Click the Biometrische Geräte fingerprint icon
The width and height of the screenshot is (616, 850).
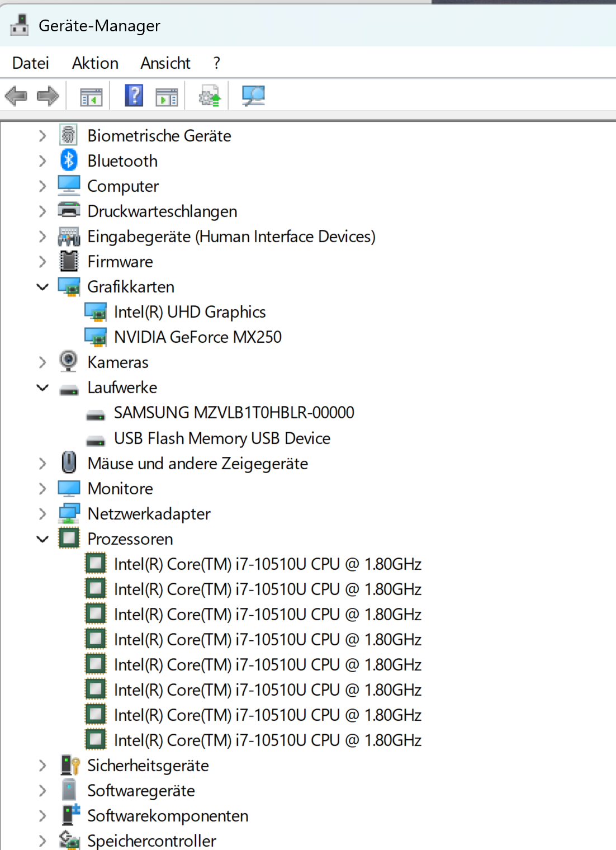[x=69, y=135]
